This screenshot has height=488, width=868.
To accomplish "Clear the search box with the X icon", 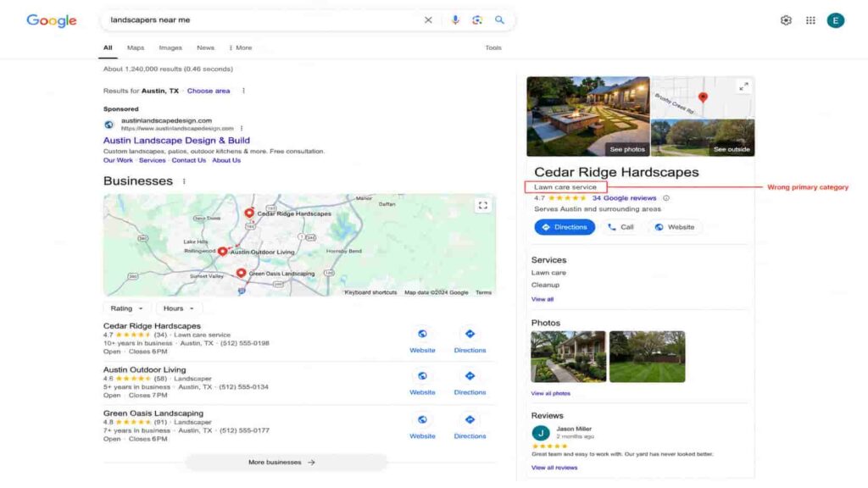I will pyautogui.click(x=428, y=20).
